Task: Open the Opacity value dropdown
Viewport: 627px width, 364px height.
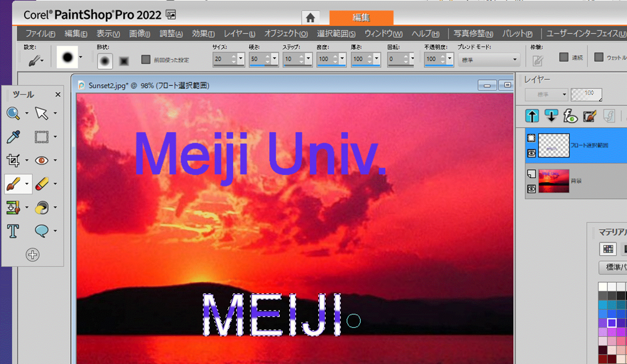Action: [450, 59]
